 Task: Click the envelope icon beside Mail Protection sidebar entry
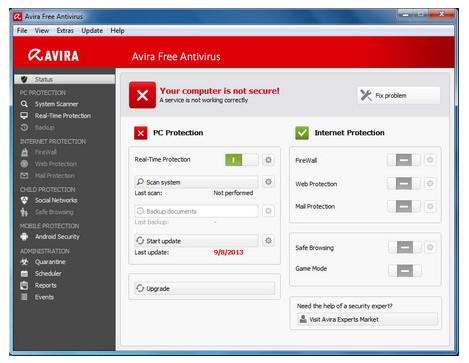click(x=24, y=175)
